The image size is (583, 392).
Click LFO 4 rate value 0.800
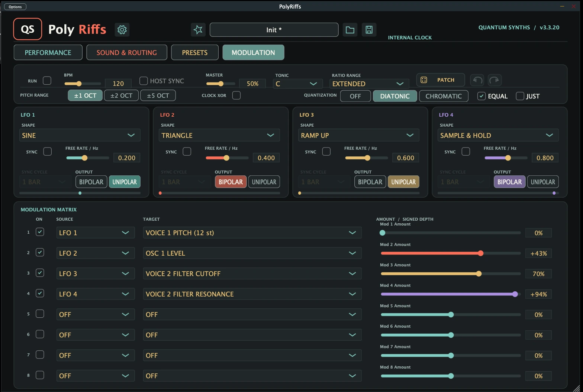[545, 158]
